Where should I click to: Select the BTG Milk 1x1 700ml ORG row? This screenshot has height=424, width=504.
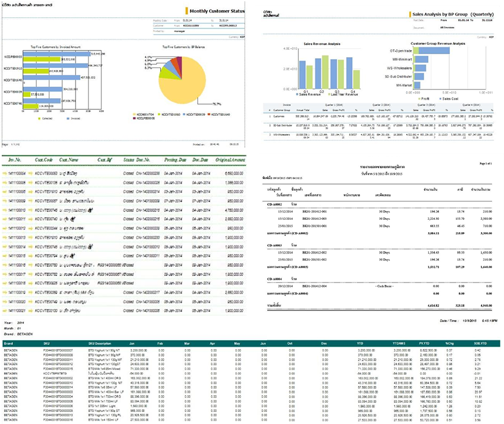coord(251,397)
